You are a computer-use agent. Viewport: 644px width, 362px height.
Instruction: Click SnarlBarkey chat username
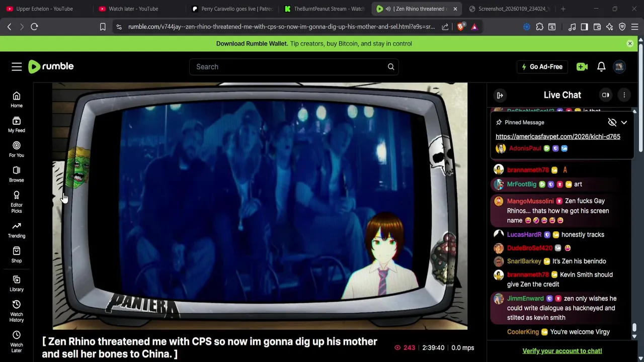524,261
